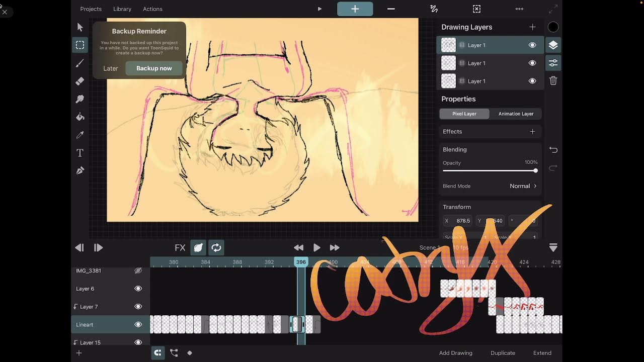Image resolution: width=644 pixels, height=362 pixels.
Task: Adjust the Opacity slider
Action: [489, 170]
